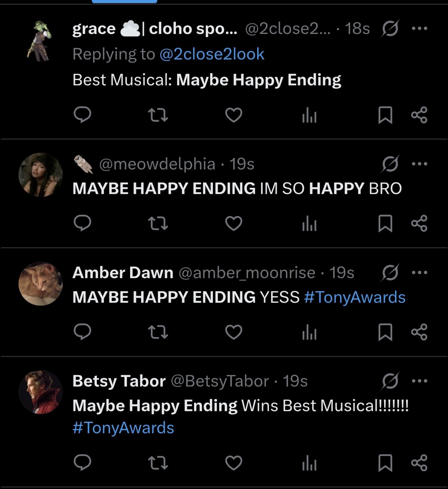Open Amber Dawn's cat avatar
Screen dimensions: 448x489
tap(40, 284)
